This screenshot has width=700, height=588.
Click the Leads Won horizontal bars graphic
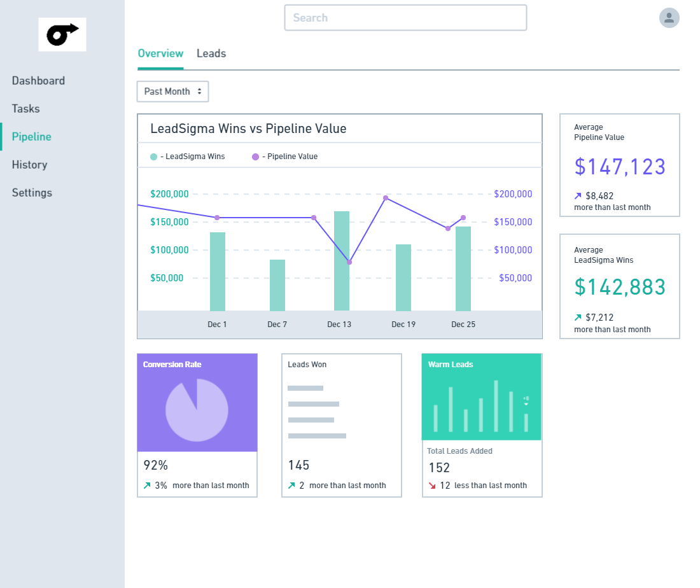317,412
